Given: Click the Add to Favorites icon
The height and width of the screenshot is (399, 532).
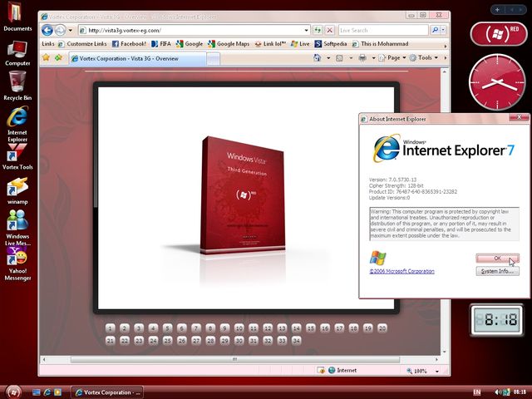Looking at the screenshot, I should (59, 57).
